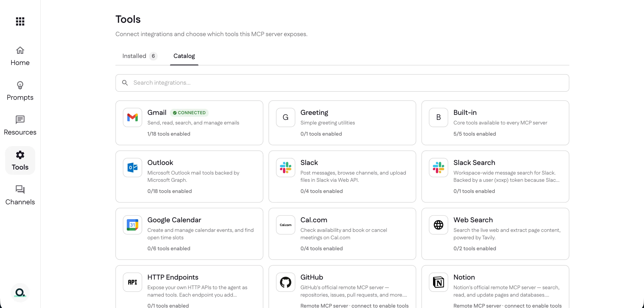The width and height of the screenshot is (644, 308).
Task: Click the GitHub octocat icon
Action: point(285,282)
